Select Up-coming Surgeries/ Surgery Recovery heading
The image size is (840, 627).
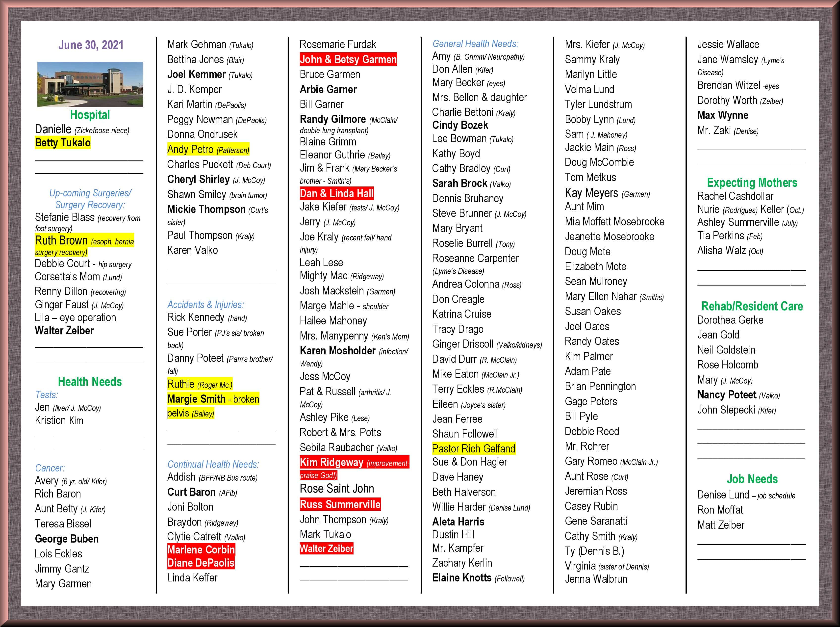click(90, 199)
